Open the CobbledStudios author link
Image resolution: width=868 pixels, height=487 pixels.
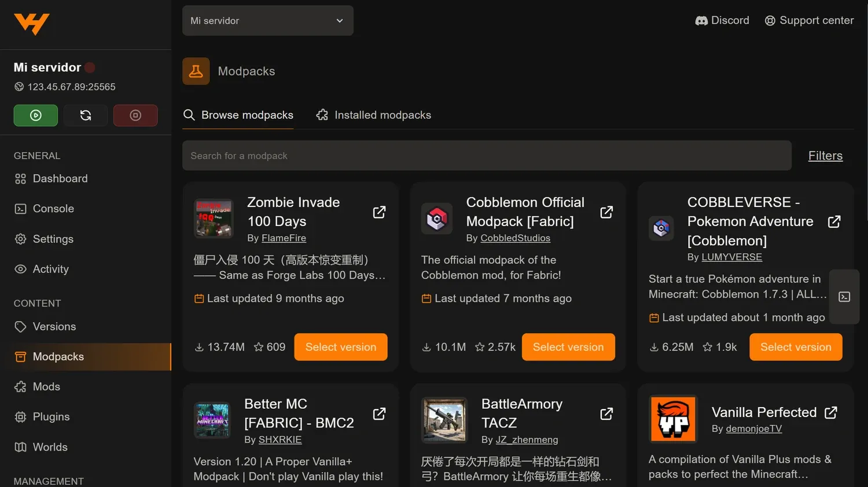point(515,238)
